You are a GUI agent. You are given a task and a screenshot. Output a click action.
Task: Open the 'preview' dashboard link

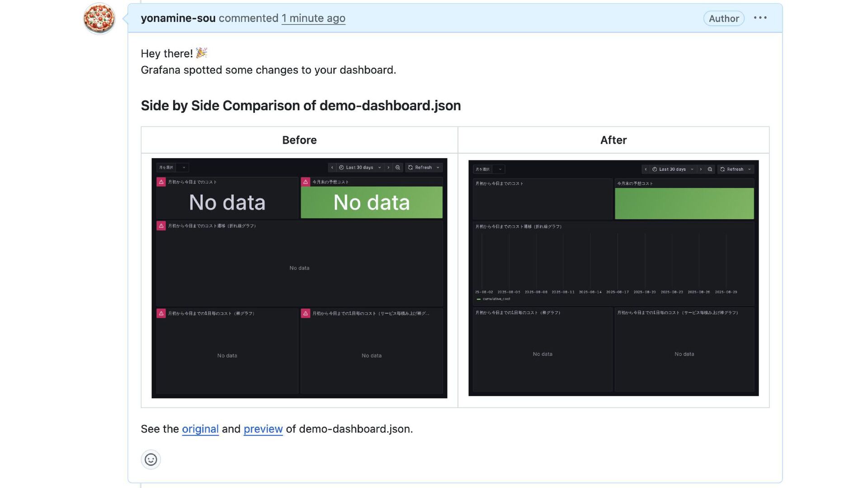(263, 429)
